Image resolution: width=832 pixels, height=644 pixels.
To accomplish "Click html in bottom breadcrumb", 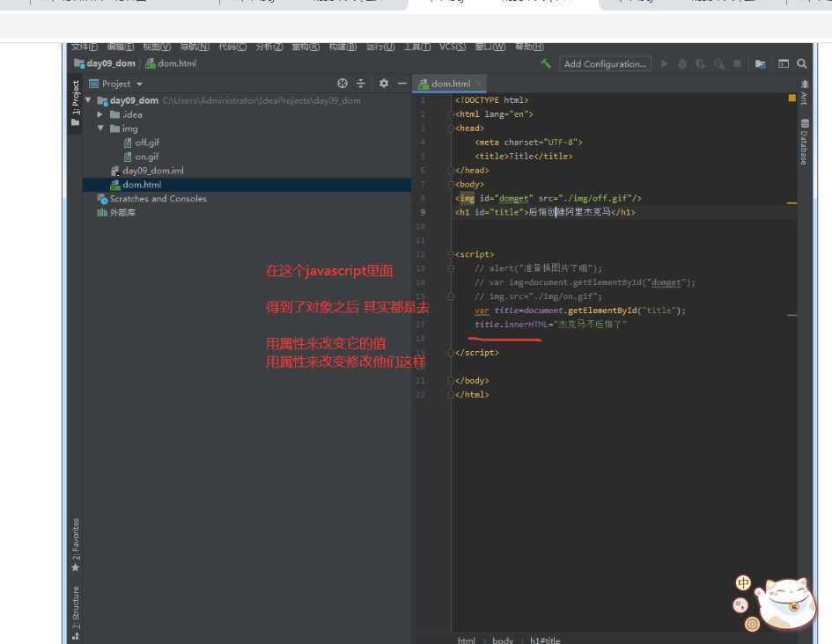I will (x=467, y=640).
